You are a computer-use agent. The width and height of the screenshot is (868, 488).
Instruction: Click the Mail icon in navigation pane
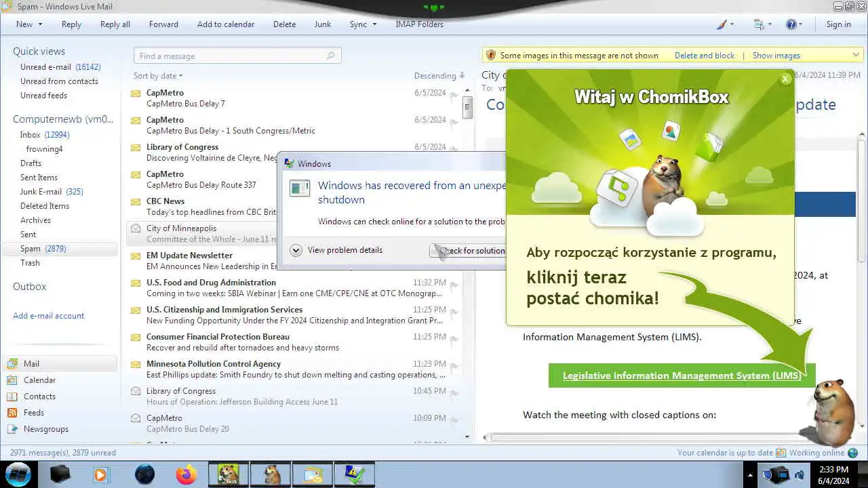(x=12, y=364)
